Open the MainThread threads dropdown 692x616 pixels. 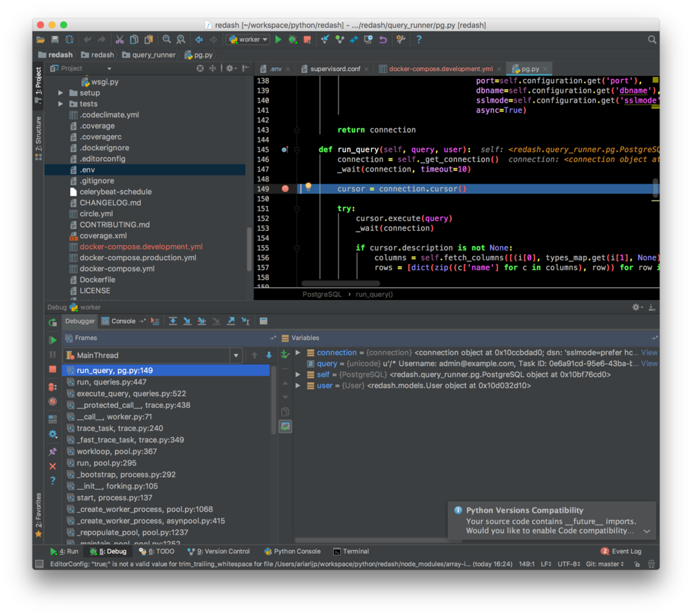pos(235,355)
